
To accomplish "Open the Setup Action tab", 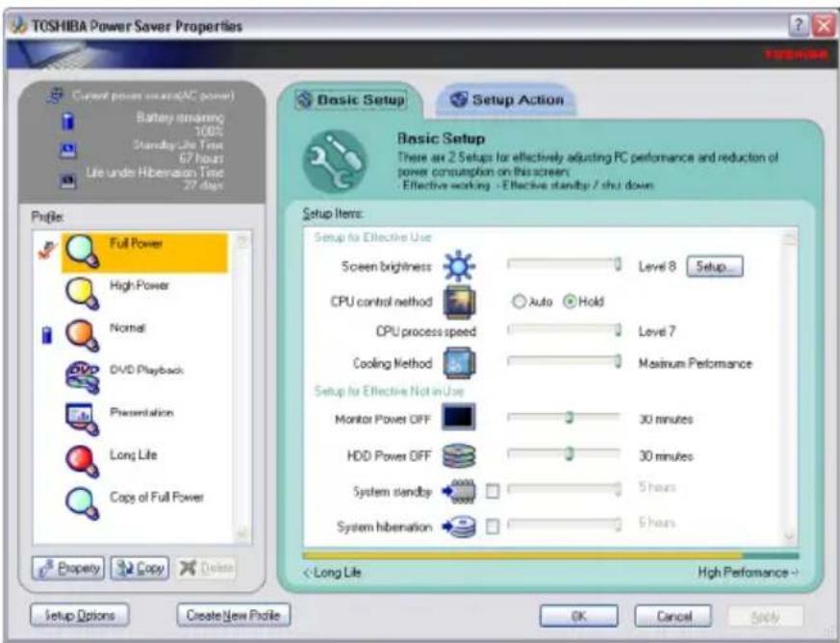I will coord(507,100).
